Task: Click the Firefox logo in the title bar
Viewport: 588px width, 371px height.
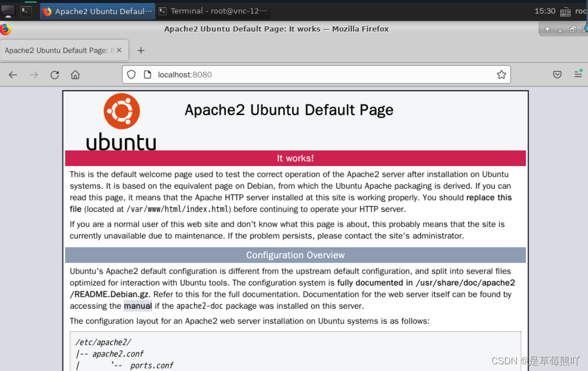Action: [5, 29]
